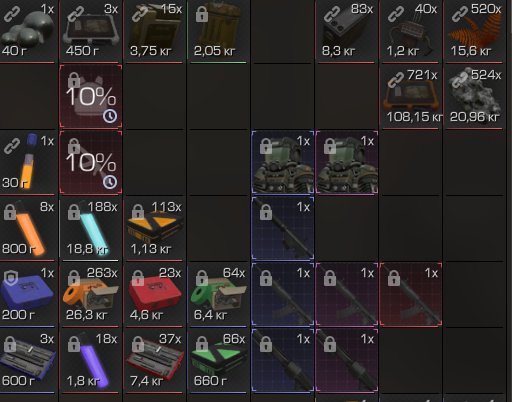The width and height of the screenshot is (512, 402).
Task: Select the red-bordered locked rifle
Action: (x=411, y=294)
